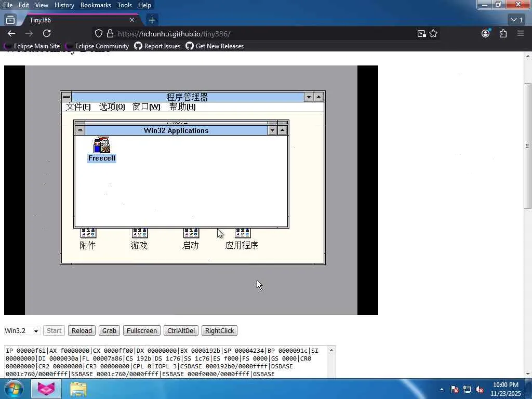Open the 选项(O) menu
The image size is (532, 399).
point(112,107)
